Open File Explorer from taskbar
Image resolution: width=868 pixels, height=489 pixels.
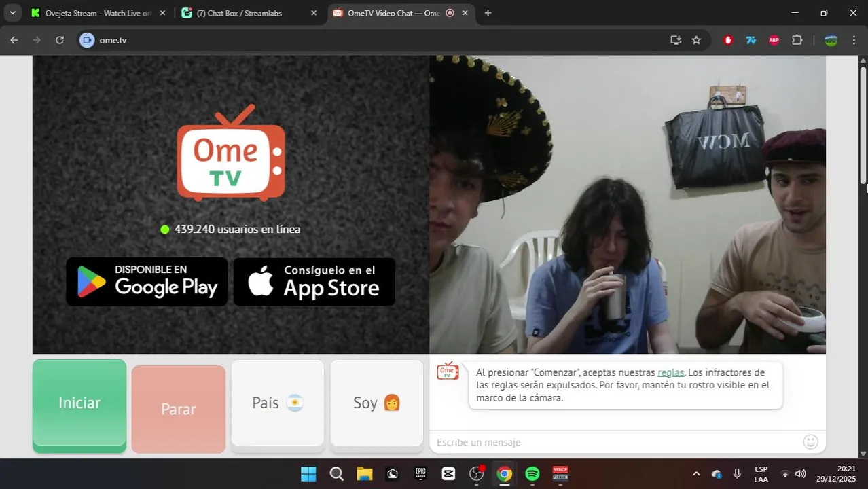[365, 474]
